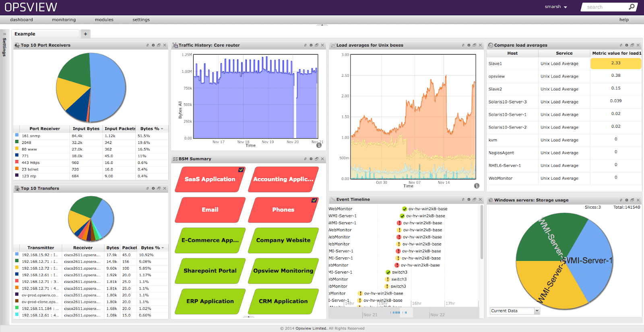The width and height of the screenshot is (644, 332).
Task: Open the dashboard menu
Action: click(x=21, y=20)
